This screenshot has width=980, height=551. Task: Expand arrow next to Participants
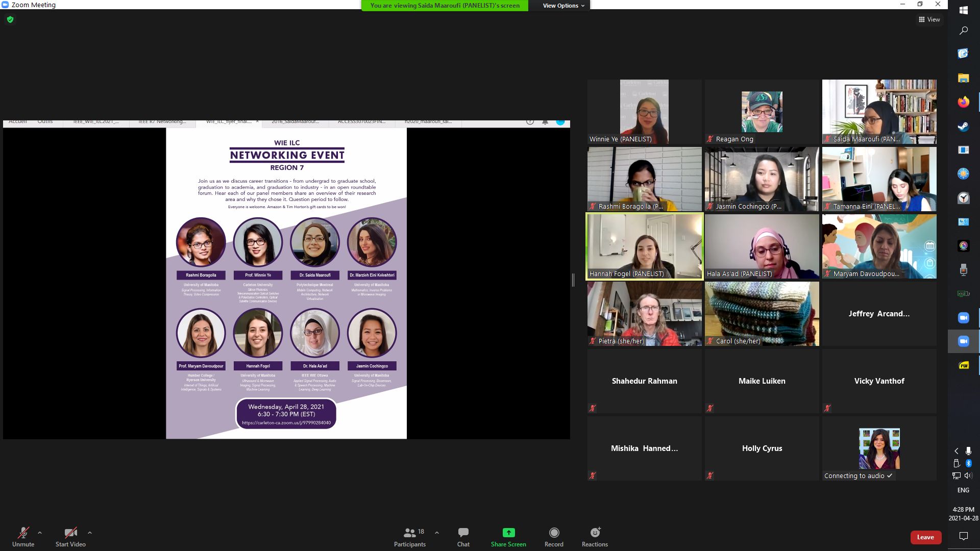437,533
